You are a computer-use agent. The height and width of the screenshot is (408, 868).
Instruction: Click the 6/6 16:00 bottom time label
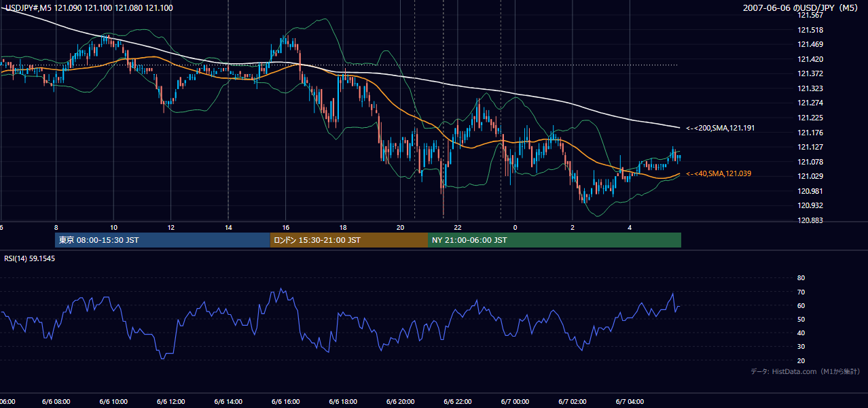point(285,401)
